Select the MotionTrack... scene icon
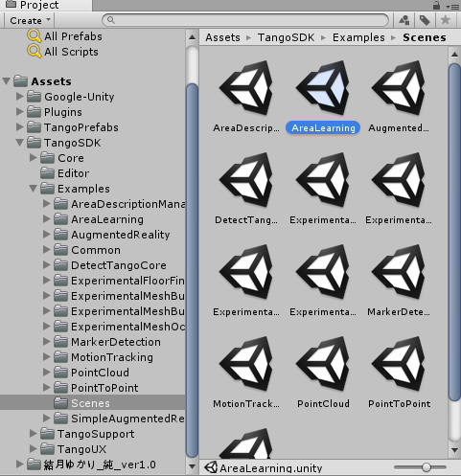461x476 pixels. (246, 364)
